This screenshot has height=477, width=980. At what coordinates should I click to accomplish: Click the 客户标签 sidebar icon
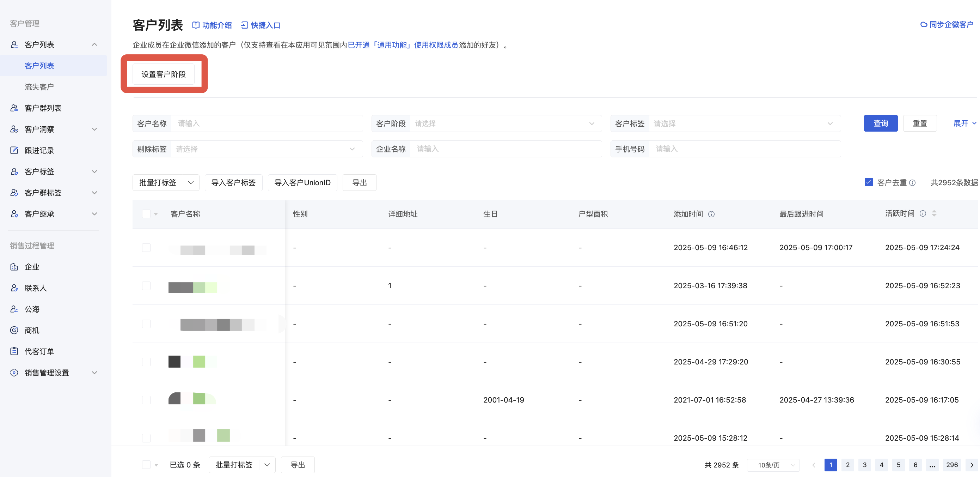click(x=14, y=172)
